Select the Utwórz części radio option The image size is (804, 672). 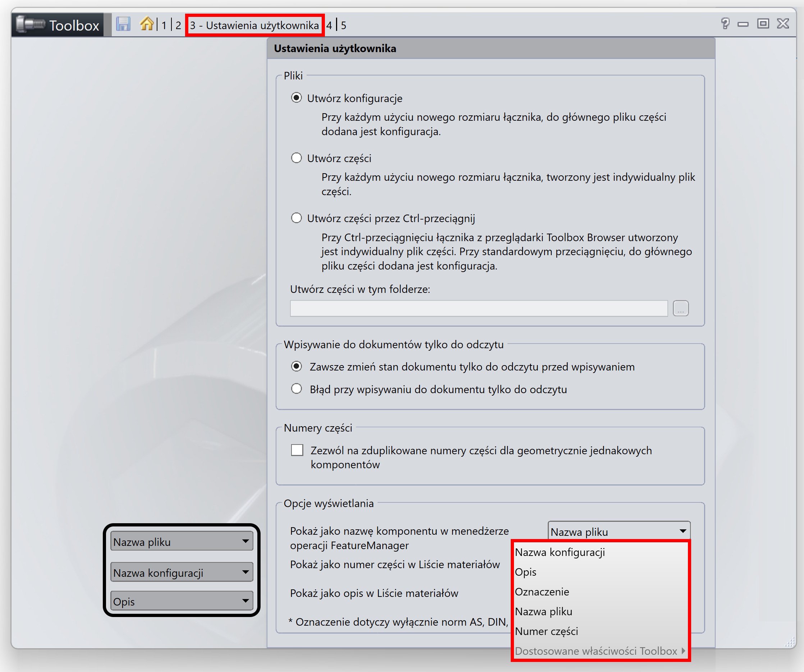(x=296, y=158)
